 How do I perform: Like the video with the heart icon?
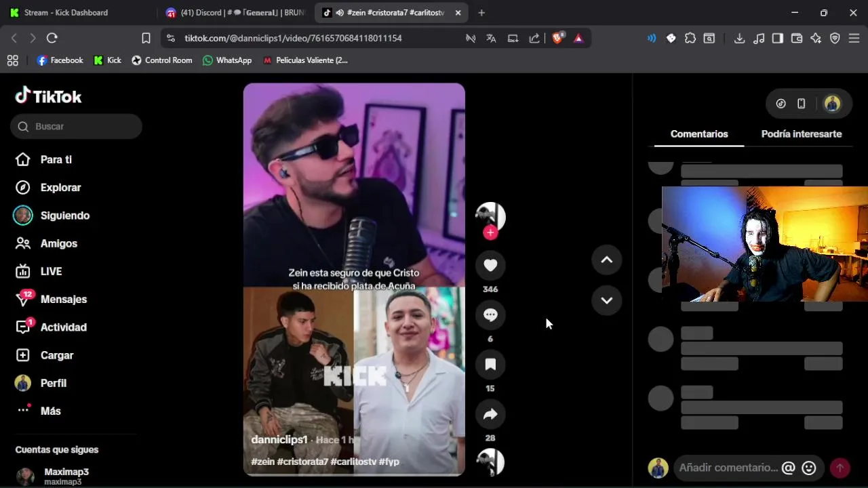tap(490, 265)
